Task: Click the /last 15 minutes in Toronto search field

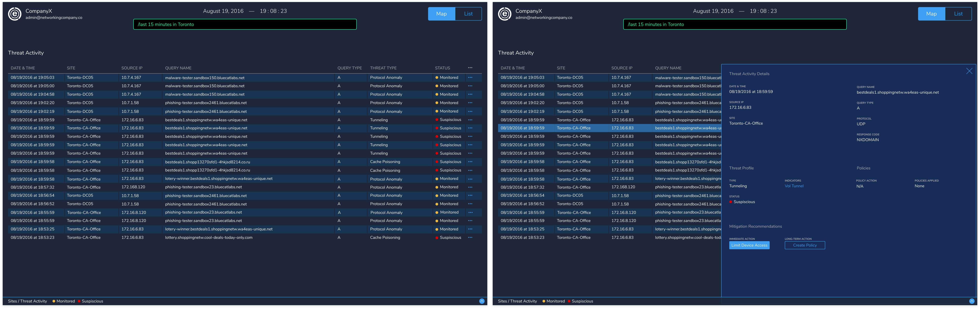Action: click(x=245, y=24)
